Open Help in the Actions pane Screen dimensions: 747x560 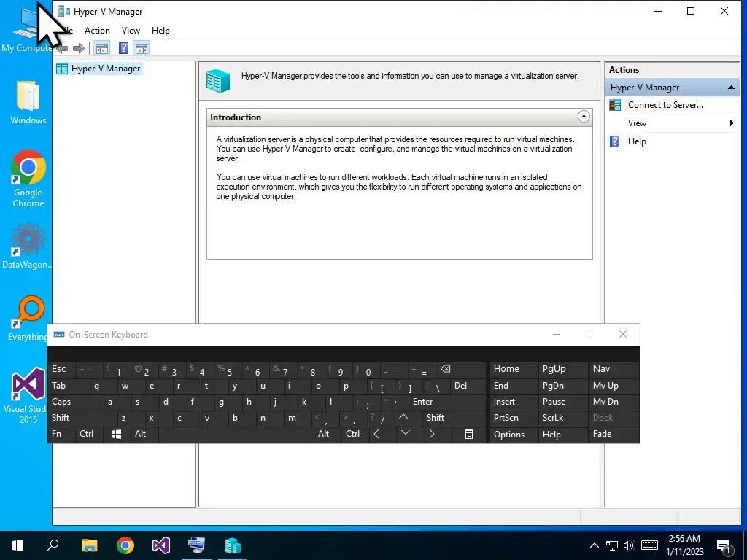coord(636,141)
